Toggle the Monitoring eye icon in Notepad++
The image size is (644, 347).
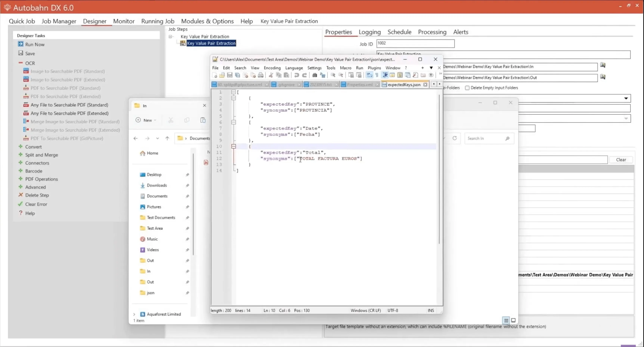click(x=431, y=75)
